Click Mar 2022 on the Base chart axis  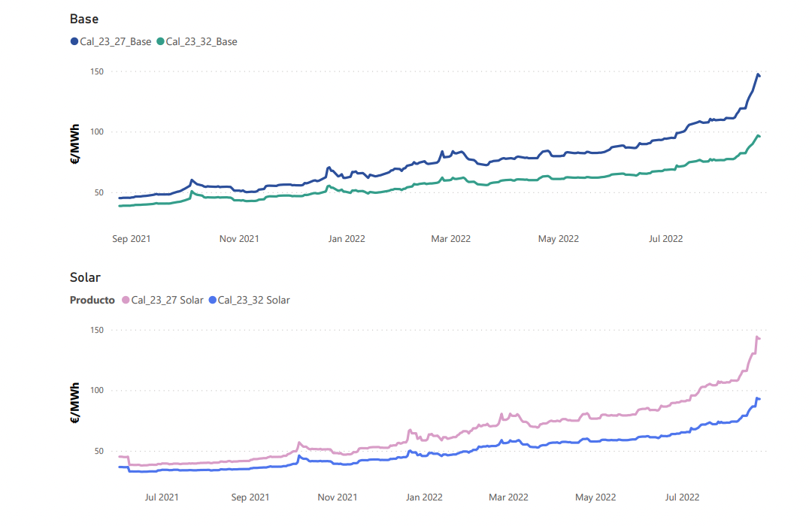click(x=450, y=239)
